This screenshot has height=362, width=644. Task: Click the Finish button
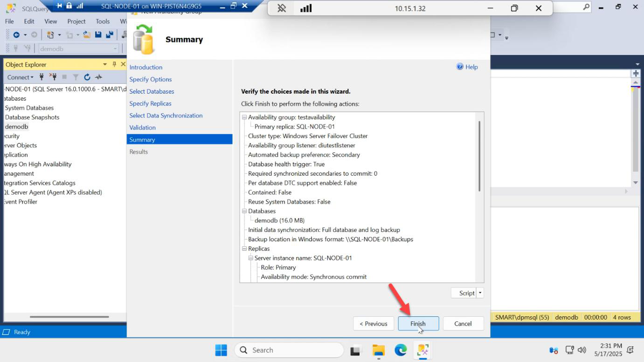tap(418, 323)
